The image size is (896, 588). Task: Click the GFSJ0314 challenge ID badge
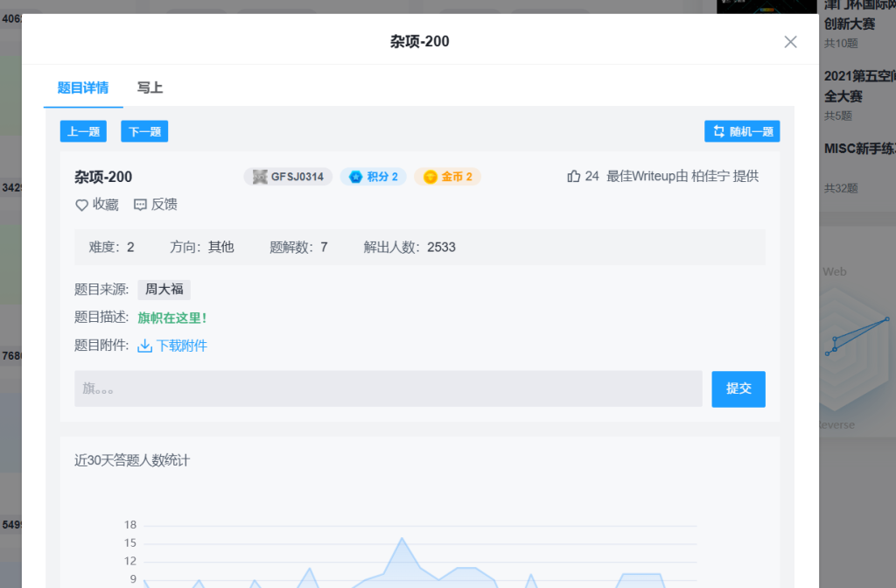(288, 177)
